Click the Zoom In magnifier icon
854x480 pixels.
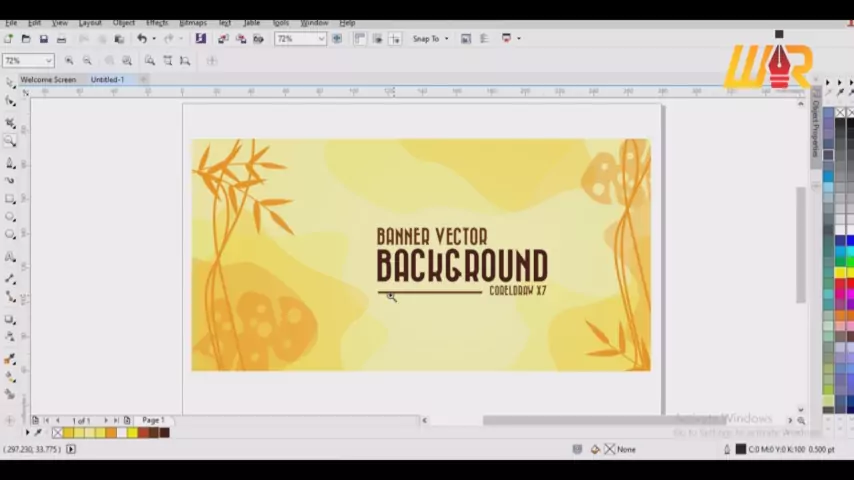point(69,61)
